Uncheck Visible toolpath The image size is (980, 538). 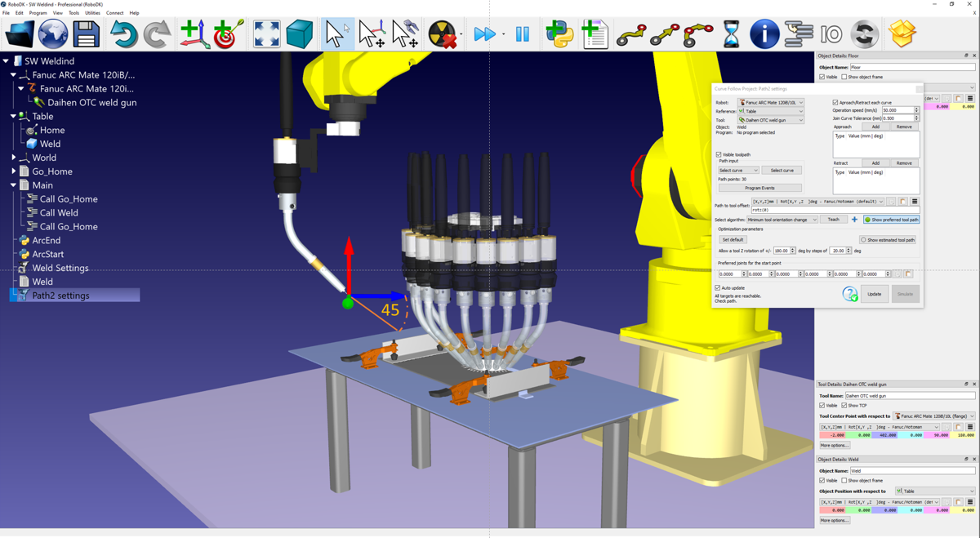(x=719, y=154)
